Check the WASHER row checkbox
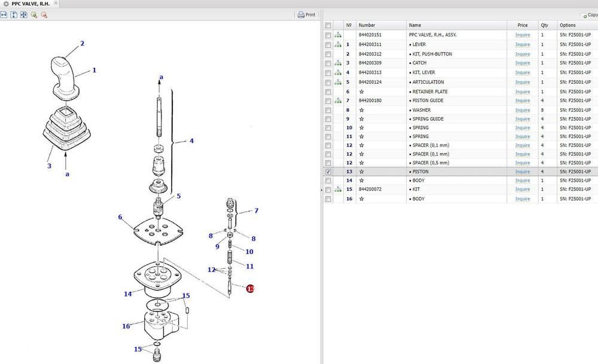This screenshot has height=364, width=598. [328, 110]
